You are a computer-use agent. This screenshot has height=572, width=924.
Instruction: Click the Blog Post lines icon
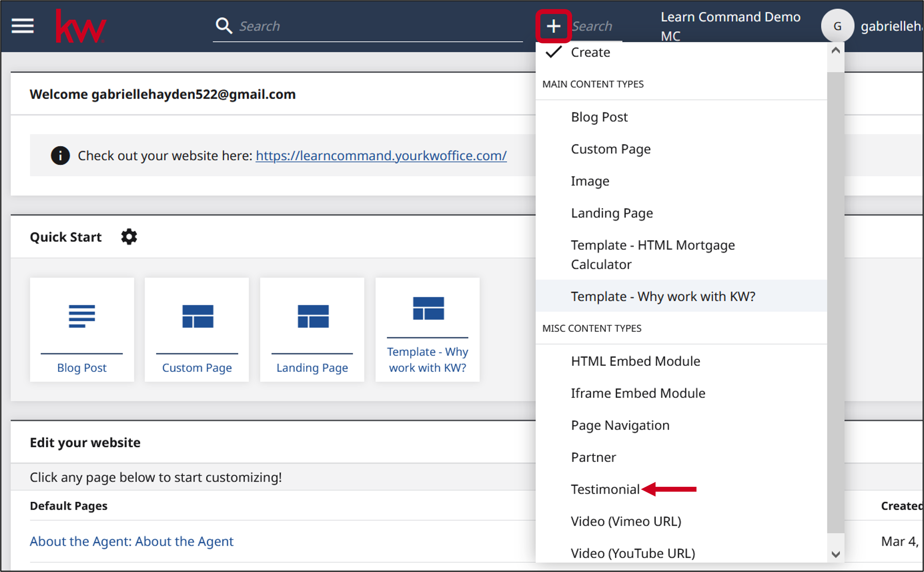(82, 316)
